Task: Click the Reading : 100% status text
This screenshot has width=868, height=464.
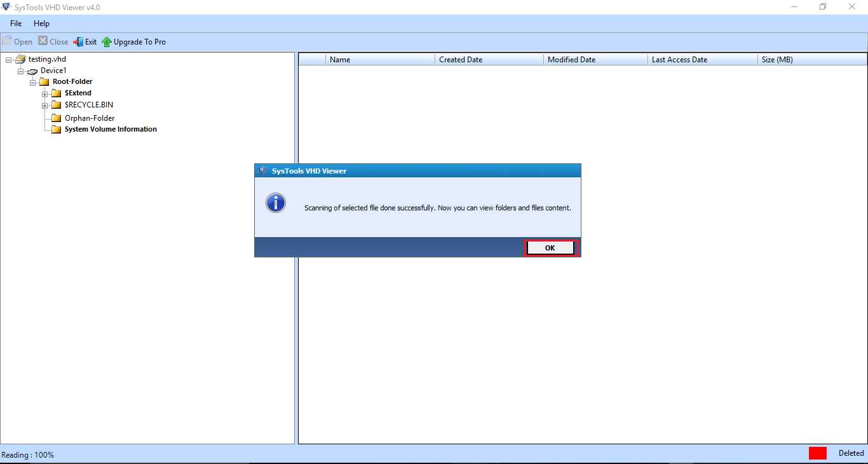Action: [28, 455]
